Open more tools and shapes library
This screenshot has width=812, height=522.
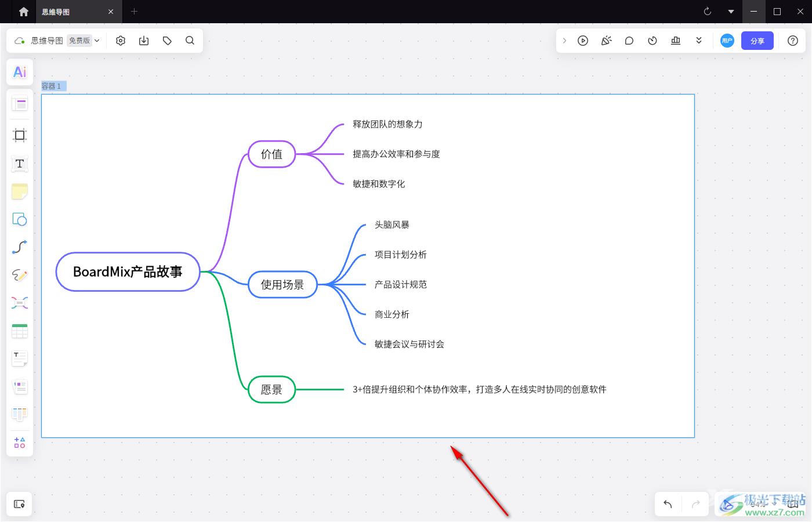(x=20, y=443)
